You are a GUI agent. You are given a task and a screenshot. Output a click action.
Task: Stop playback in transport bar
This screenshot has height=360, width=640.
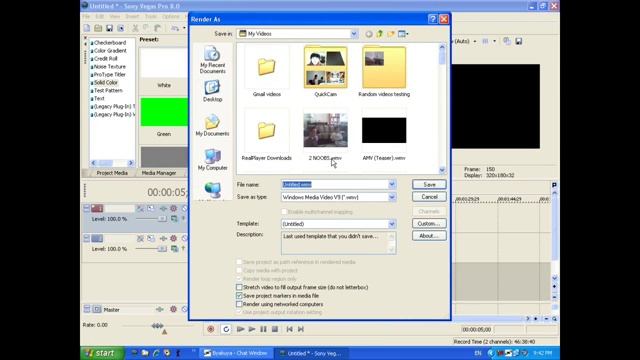click(x=275, y=329)
